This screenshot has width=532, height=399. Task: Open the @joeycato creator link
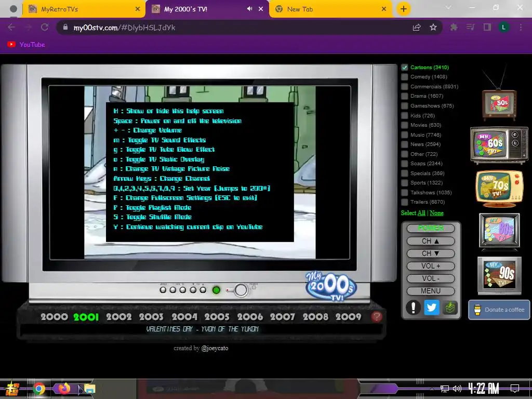coord(215,348)
